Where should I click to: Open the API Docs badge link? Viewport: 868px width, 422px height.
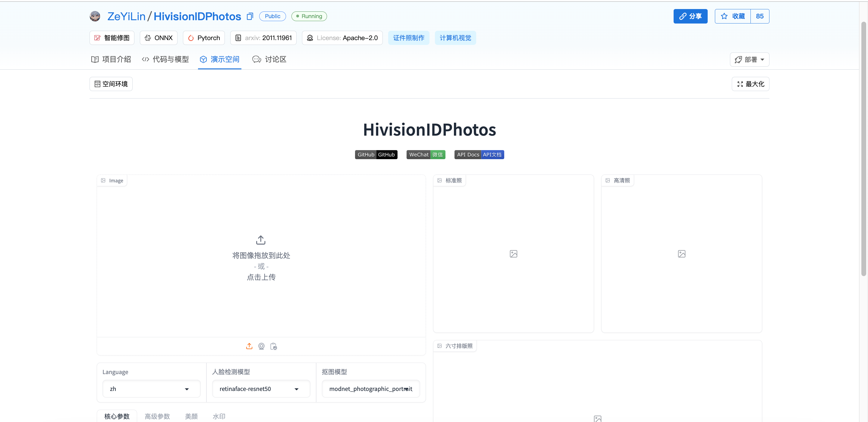479,154
